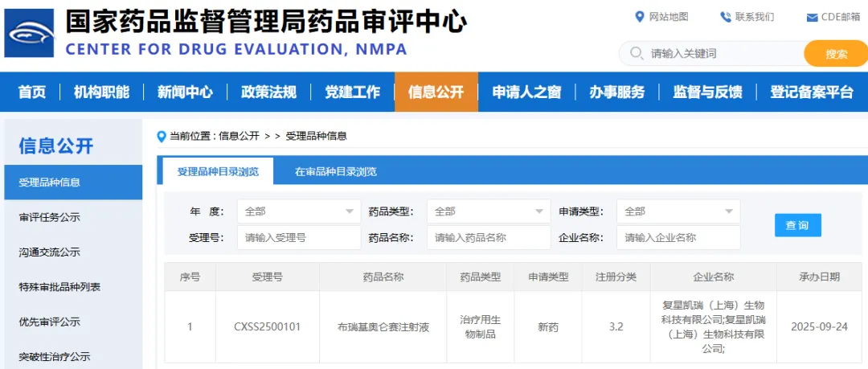Click the CDE logo icon
The image size is (868, 369).
pyautogui.click(x=29, y=33)
